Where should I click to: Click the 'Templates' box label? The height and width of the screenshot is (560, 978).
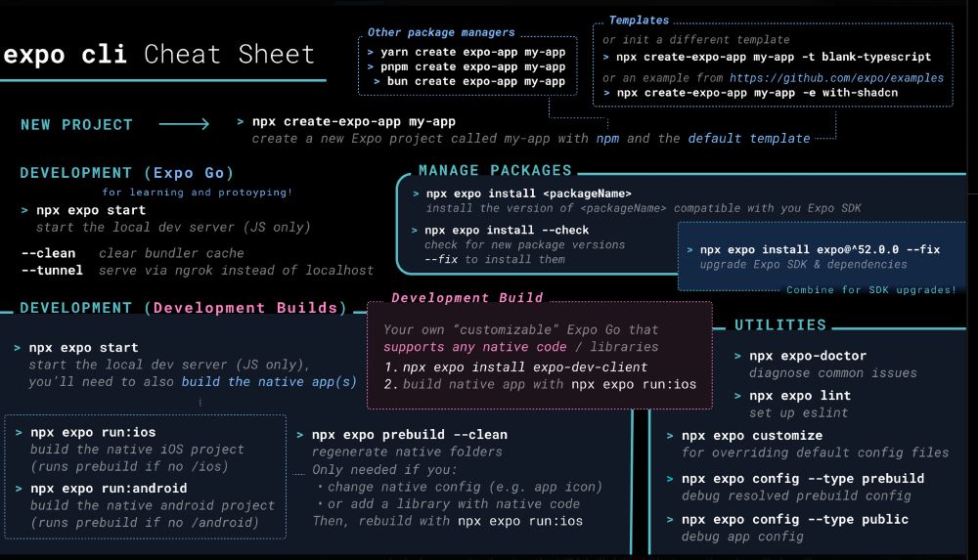[639, 20]
